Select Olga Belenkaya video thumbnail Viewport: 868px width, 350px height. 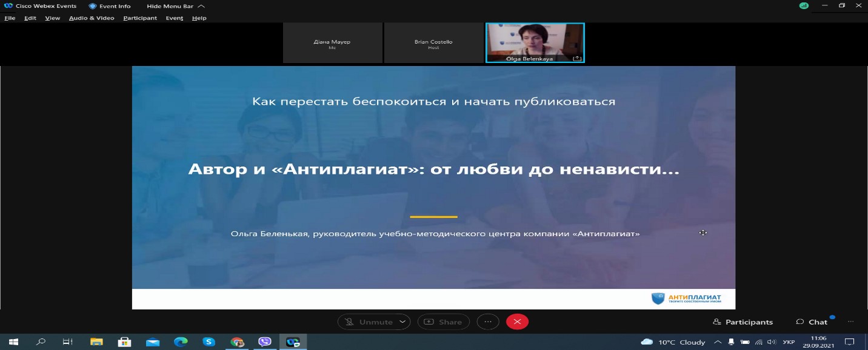tap(535, 43)
